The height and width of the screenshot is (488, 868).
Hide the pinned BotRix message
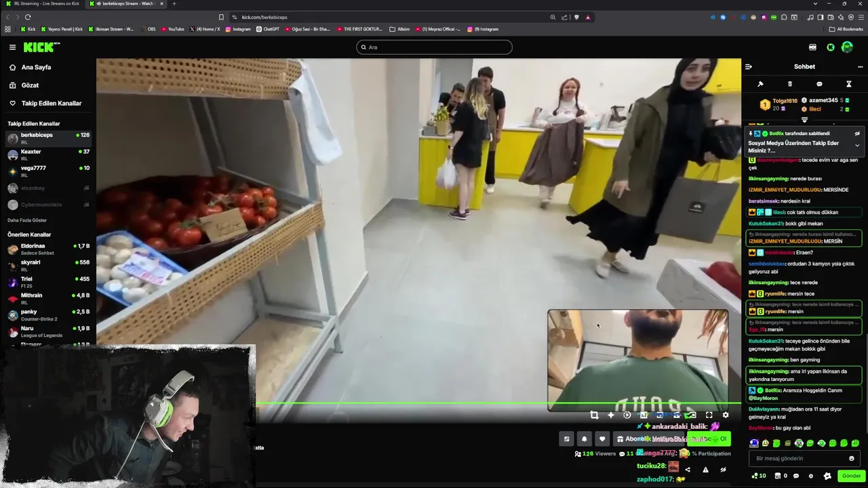coord(857,134)
